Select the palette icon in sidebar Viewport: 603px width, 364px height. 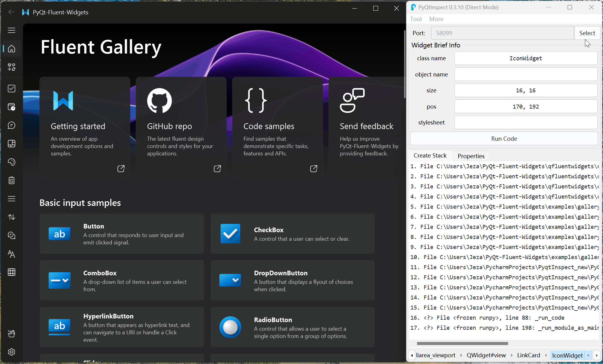pos(12,162)
